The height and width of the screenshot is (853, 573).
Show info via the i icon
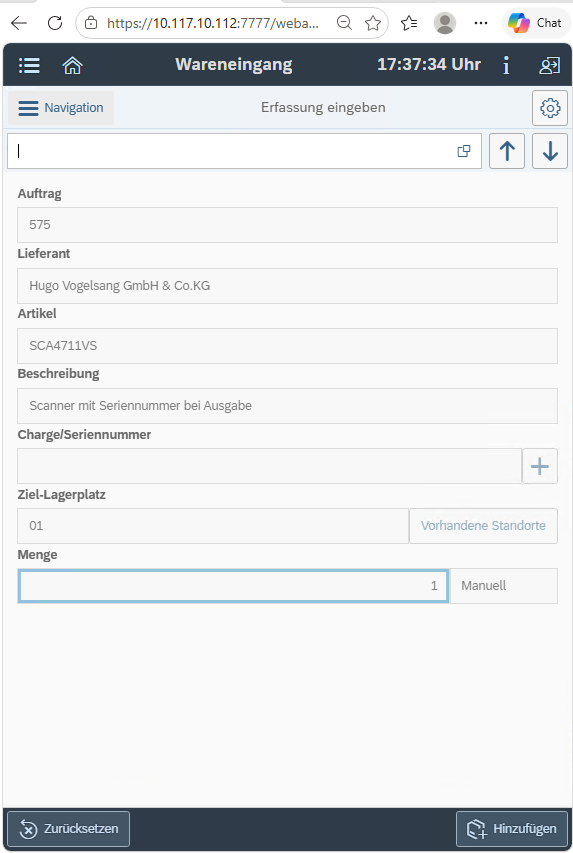click(506, 65)
